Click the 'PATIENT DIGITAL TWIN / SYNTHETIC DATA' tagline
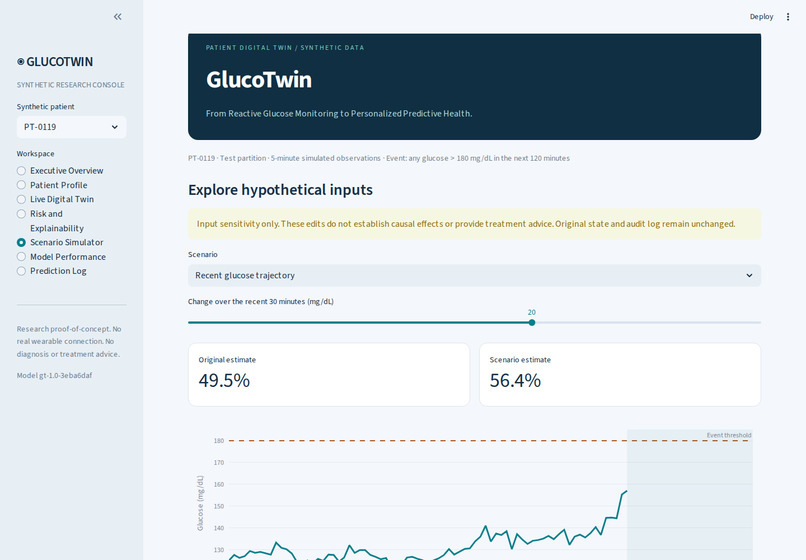 pyautogui.click(x=285, y=47)
